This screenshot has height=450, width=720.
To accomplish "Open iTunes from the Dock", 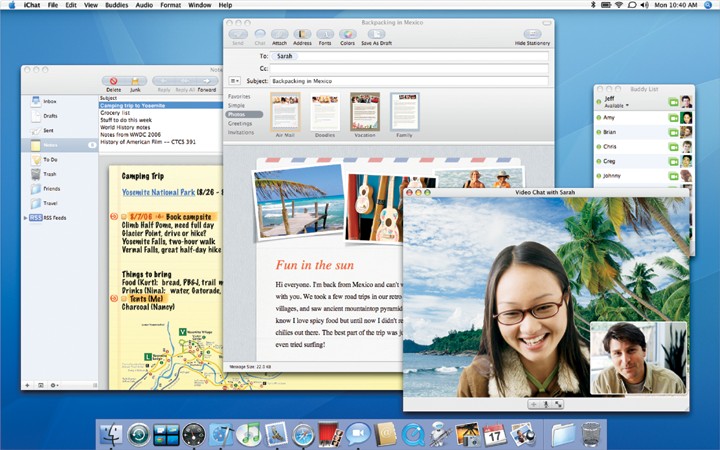I will coord(248,434).
